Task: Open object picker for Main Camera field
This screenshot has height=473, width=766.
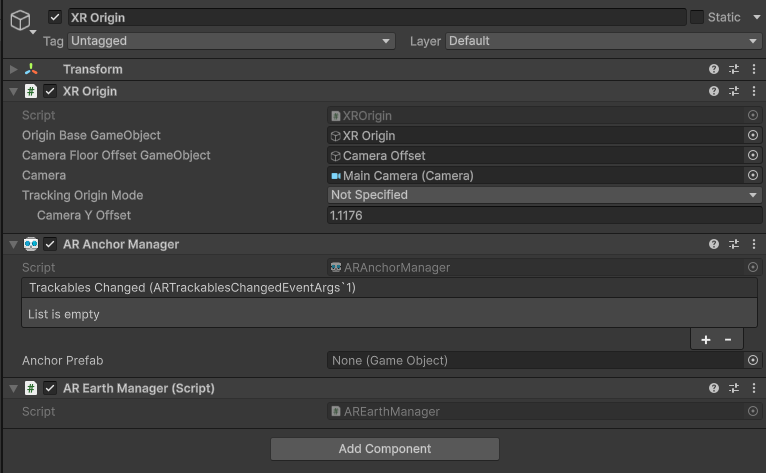Action: click(753, 175)
